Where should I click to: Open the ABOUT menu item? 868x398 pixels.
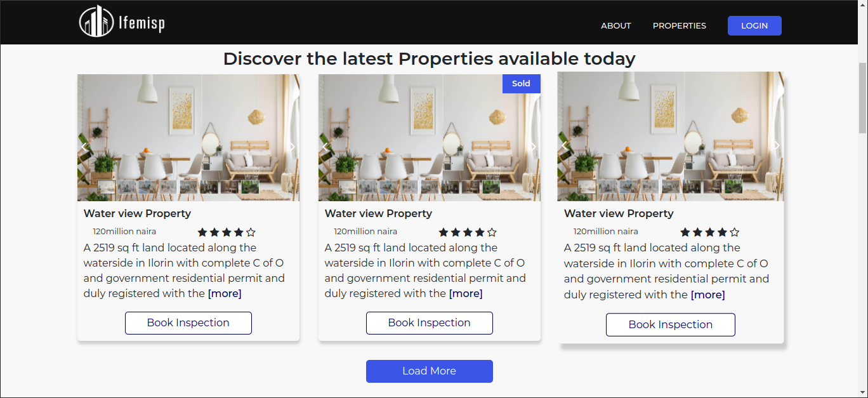pyautogui.click(x=615, y=26)
